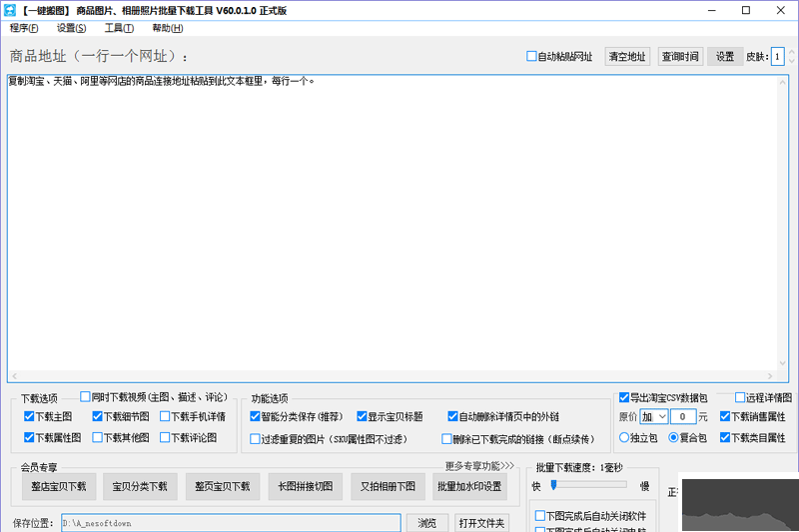The image size is (799, 532).
Task: Open the 工具(T) menu
Action: click(119, 28)
